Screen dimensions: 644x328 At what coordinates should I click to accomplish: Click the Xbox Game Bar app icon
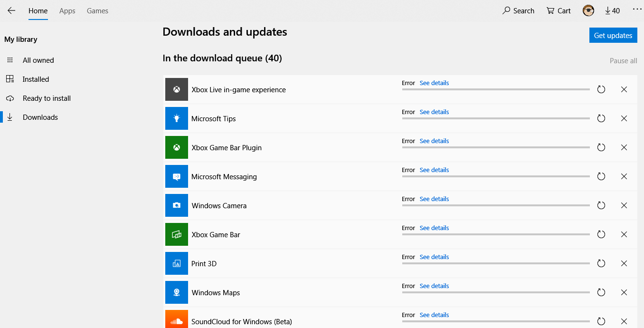(x=177, y=234)
